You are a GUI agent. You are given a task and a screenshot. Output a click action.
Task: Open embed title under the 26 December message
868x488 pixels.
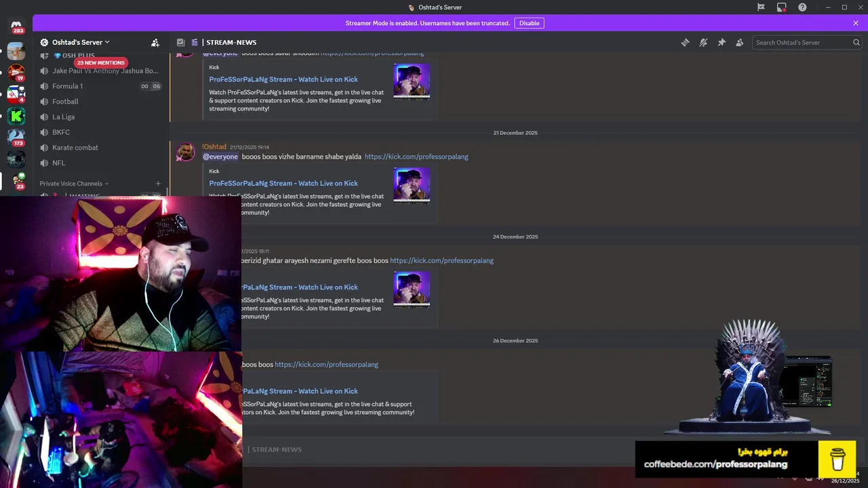pyautogui.click(x=300, y=391)
